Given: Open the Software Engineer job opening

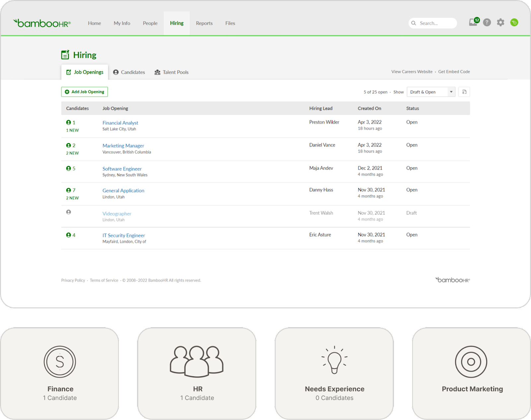Looking at the screenshot, I should 122,169.
